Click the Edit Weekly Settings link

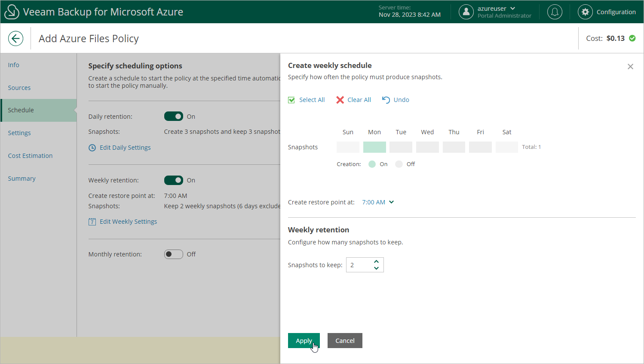(128, 222)
